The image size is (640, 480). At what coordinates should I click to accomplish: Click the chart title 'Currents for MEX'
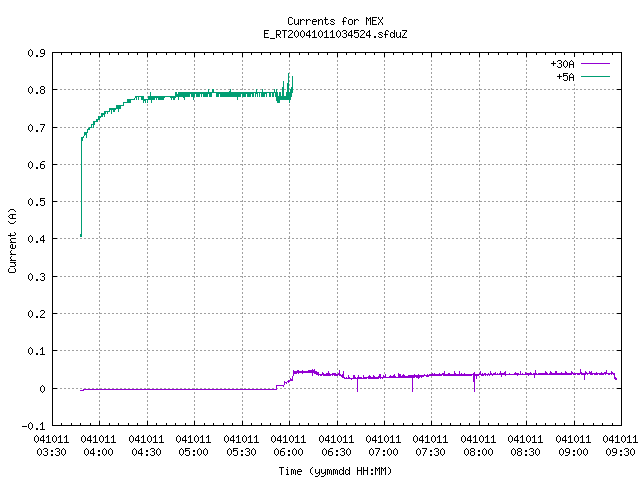[335, 21]
